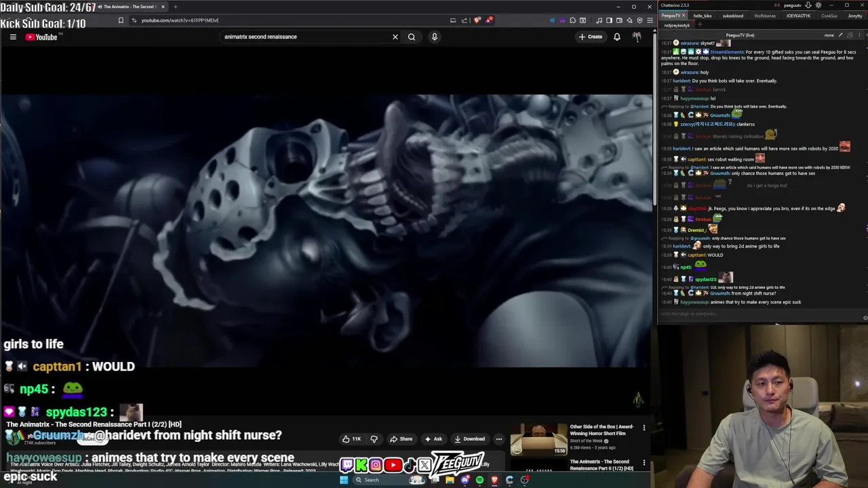Open options for Other Side of the Box video
The image size is (868, 488).
pos(644,428)
